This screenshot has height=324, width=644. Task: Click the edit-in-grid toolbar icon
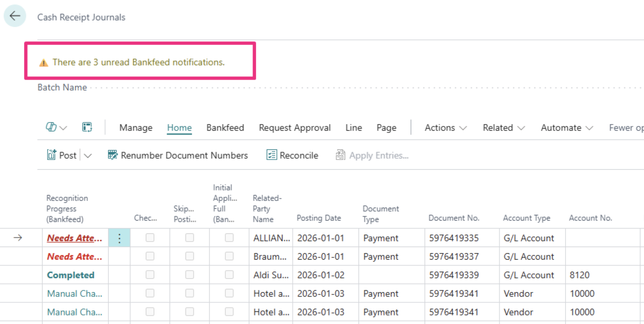87,127
